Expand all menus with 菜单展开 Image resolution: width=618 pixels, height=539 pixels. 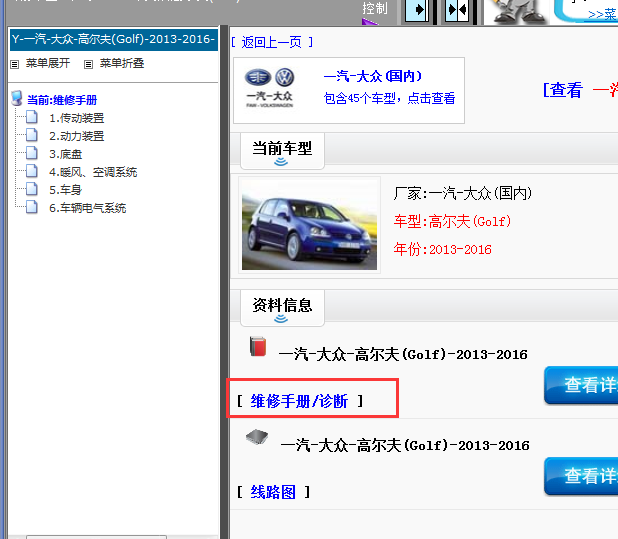tap(48, 63)
